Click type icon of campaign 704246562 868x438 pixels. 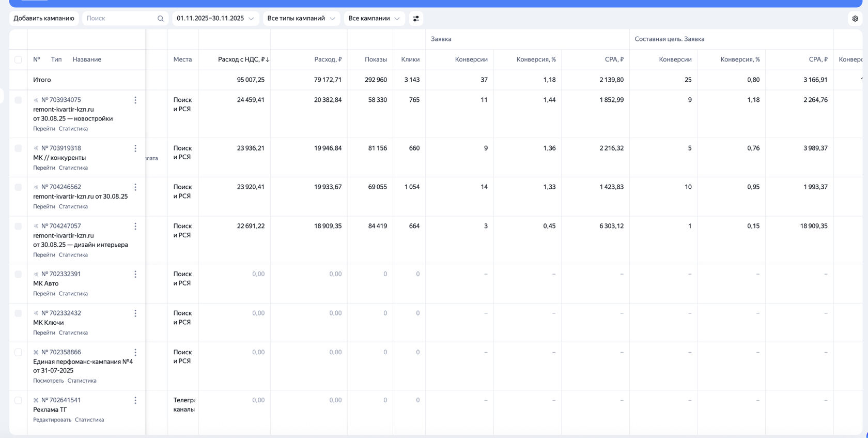[x=36, y=187]
